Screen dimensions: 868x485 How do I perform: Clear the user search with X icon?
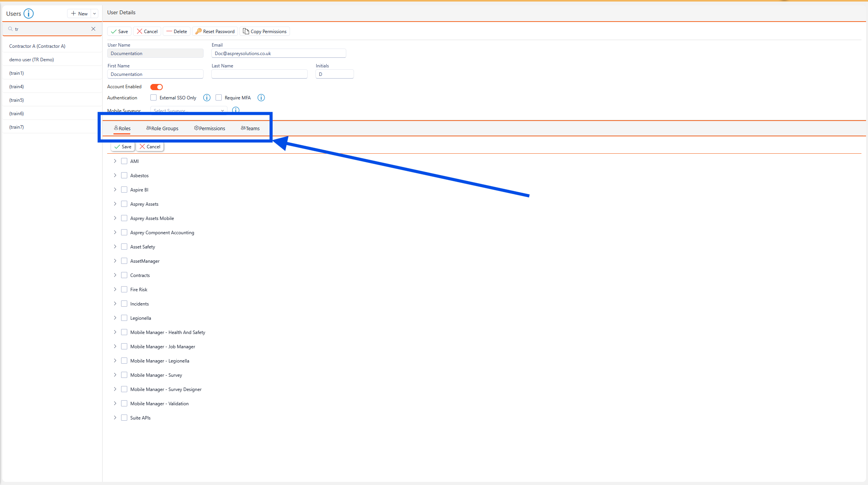tap(93, 29)
